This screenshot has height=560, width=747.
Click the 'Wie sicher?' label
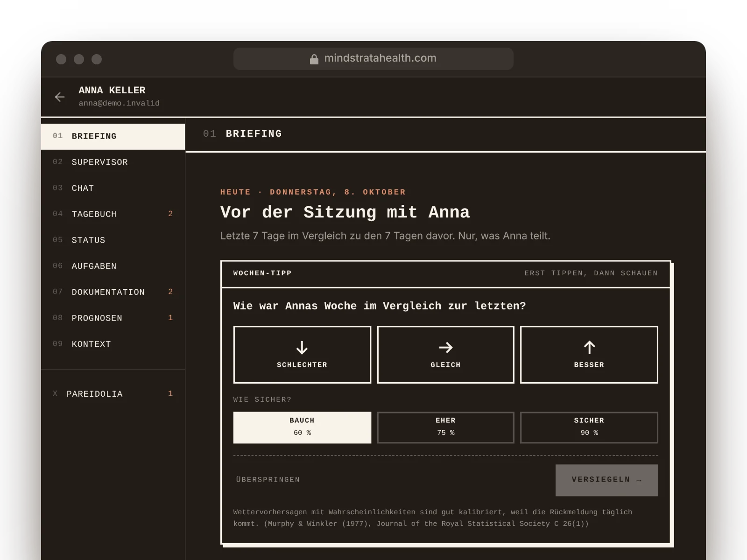coord(262,400)
